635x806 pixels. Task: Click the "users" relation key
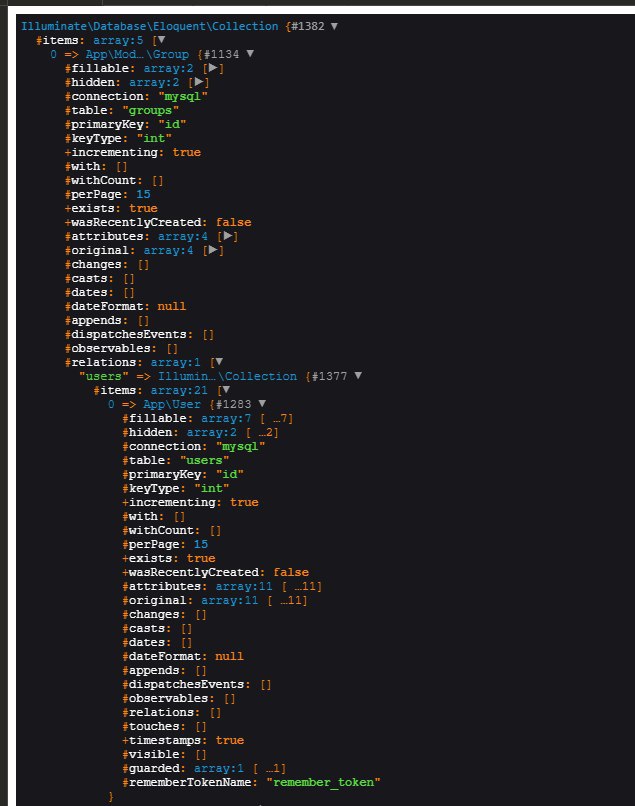coord(104,376)
